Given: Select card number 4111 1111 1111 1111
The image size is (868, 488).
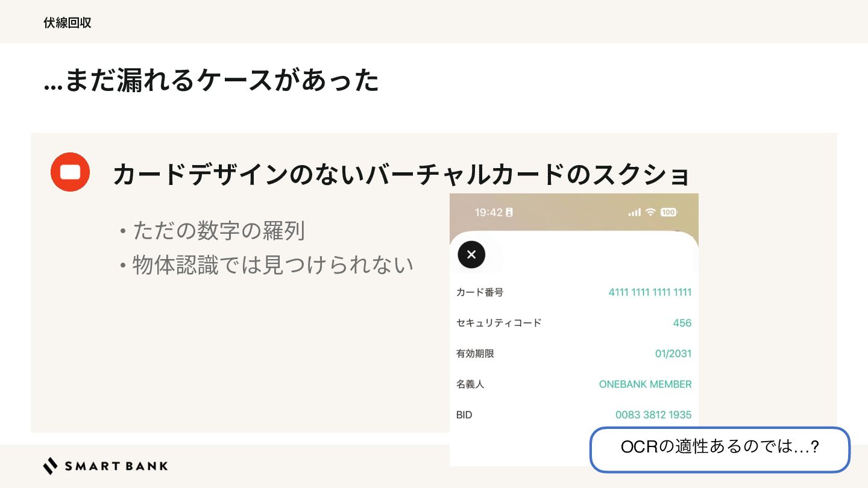Looking at the screenshot, I should click(x=650, y=292).
